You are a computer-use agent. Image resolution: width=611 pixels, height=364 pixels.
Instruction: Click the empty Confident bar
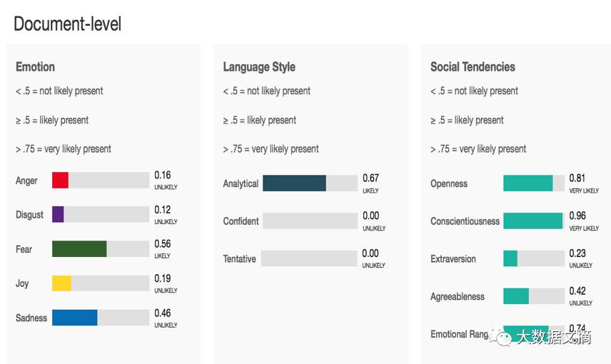310,221
